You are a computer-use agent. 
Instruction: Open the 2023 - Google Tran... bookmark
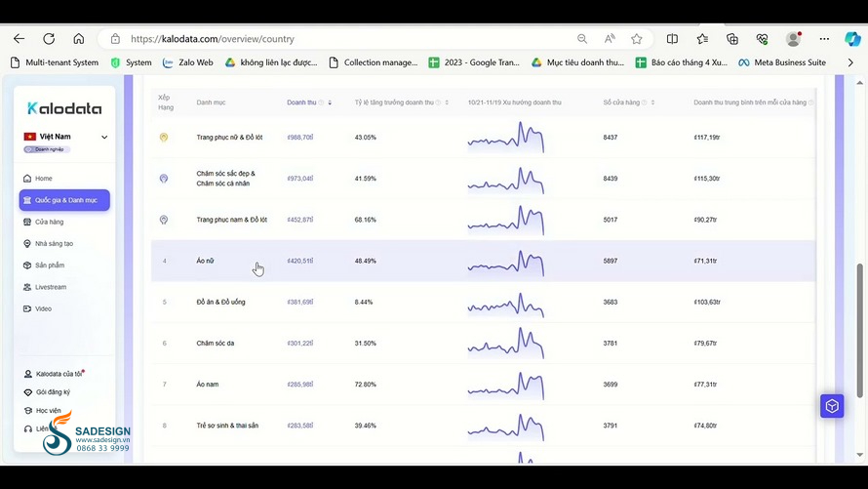[x=474, y=62]
